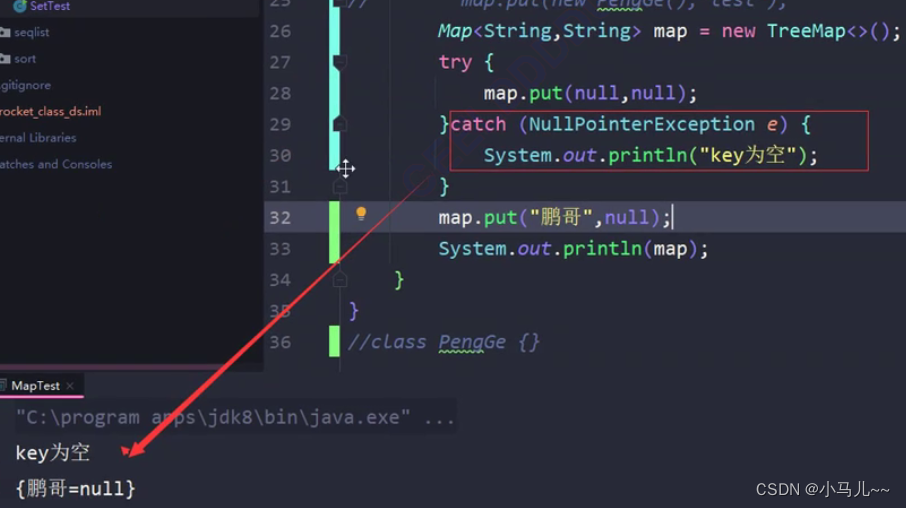Toggle a breakpoint at line number 33
This screenshot has width=906, height=508.
(x=280, y=249)
